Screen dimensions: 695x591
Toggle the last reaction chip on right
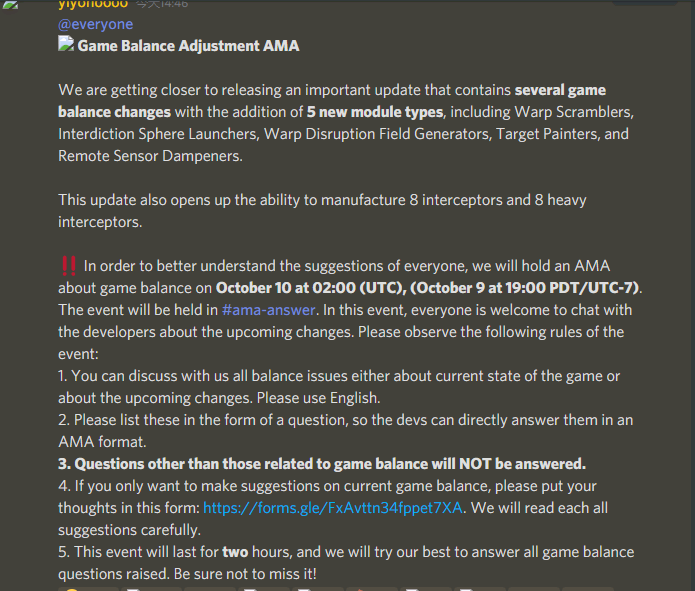pyautogui.click(x=587, y=589)
